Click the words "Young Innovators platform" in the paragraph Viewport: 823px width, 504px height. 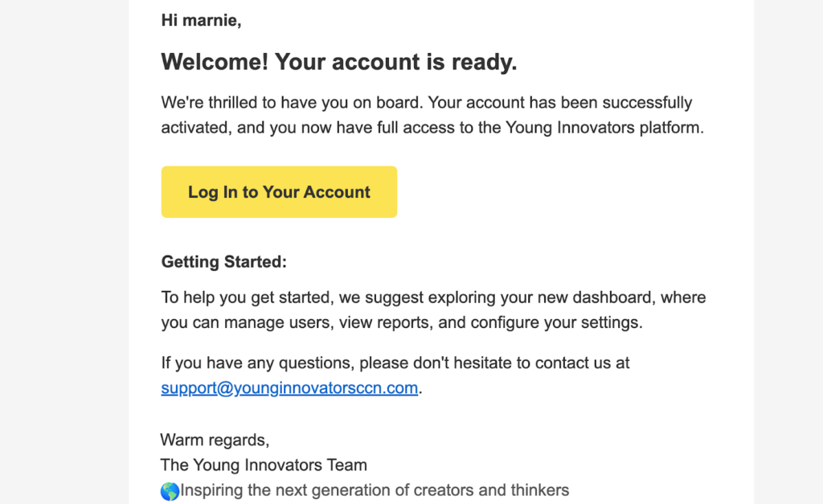(603, 128)
